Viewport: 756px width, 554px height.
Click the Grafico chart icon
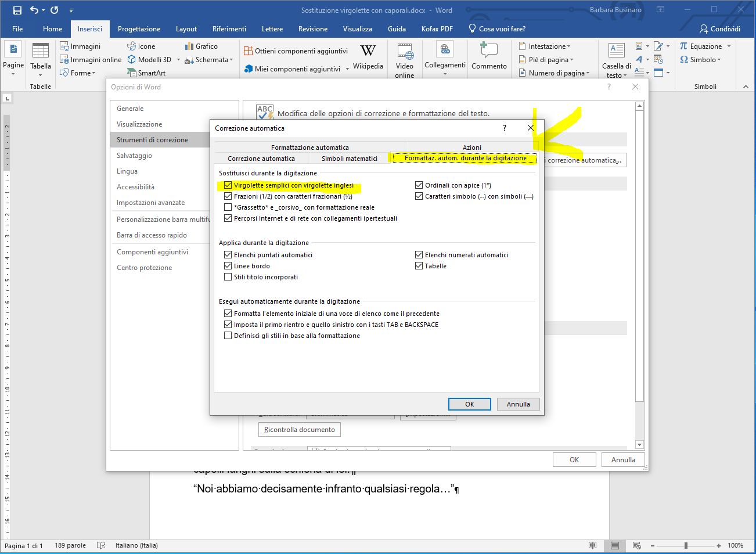189,46
